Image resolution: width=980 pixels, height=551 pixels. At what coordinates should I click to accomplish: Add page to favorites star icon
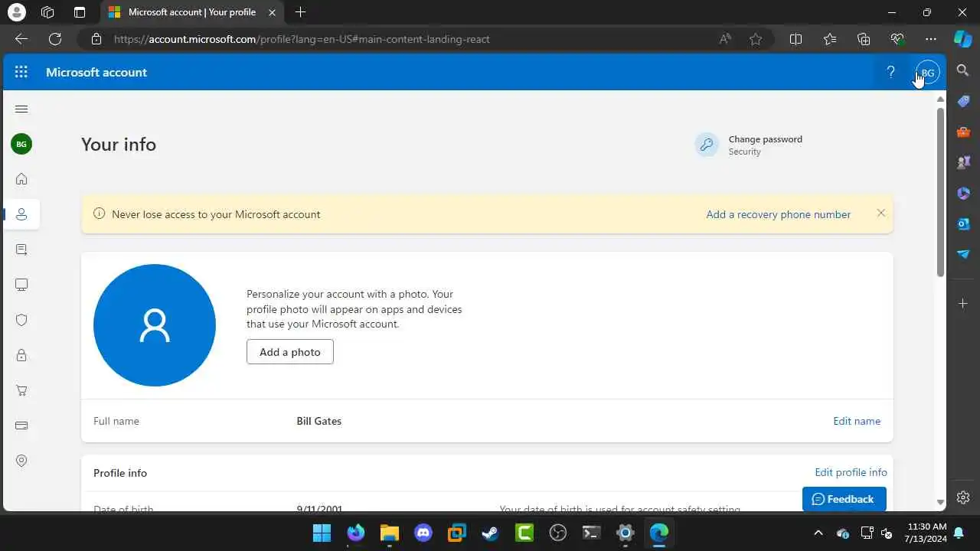pos(756,39)
